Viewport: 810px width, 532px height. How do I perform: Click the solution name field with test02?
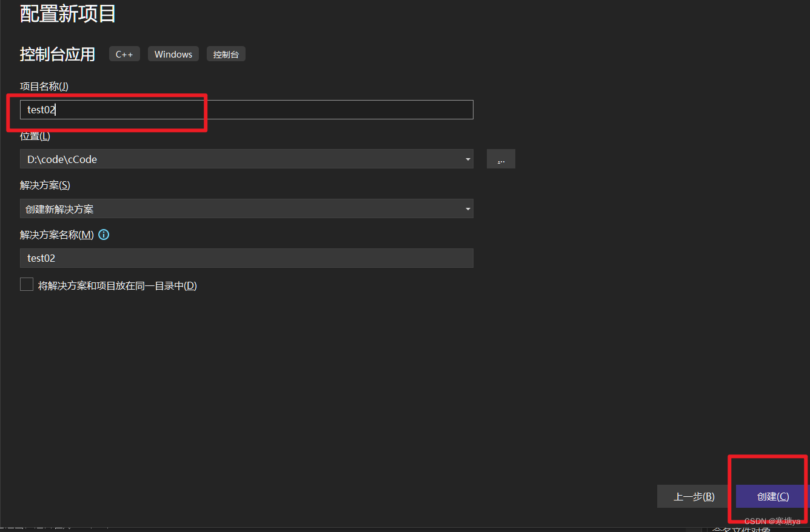tap(246, 258)
